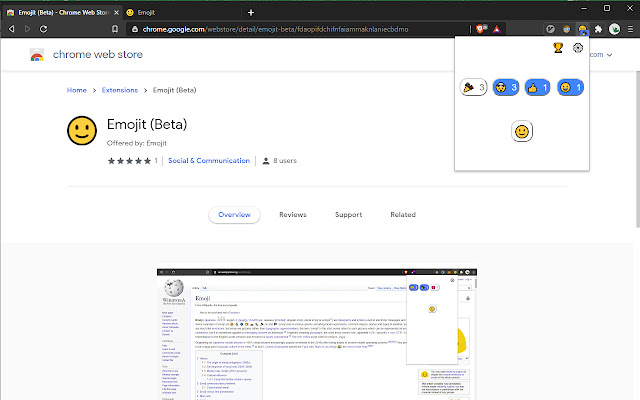View the site padlock information

coord(135,29)
